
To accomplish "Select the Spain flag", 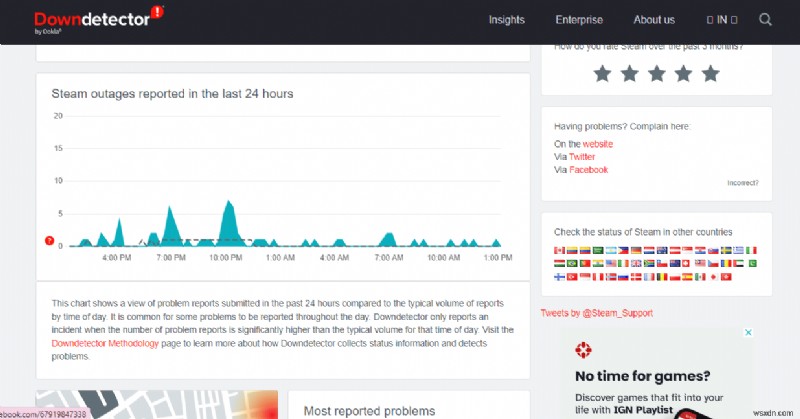I will (x=687, y=277).
